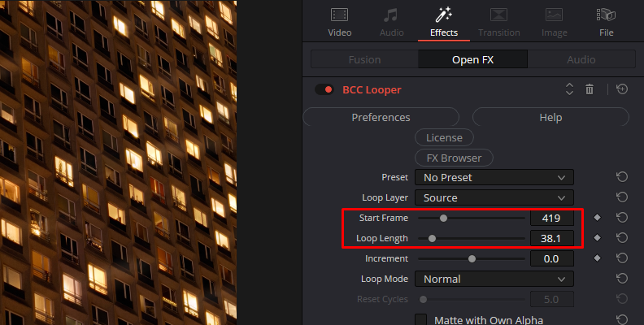Click the Increment slider handle
Viewport: 644px width, 325px height.
point(472,258)
